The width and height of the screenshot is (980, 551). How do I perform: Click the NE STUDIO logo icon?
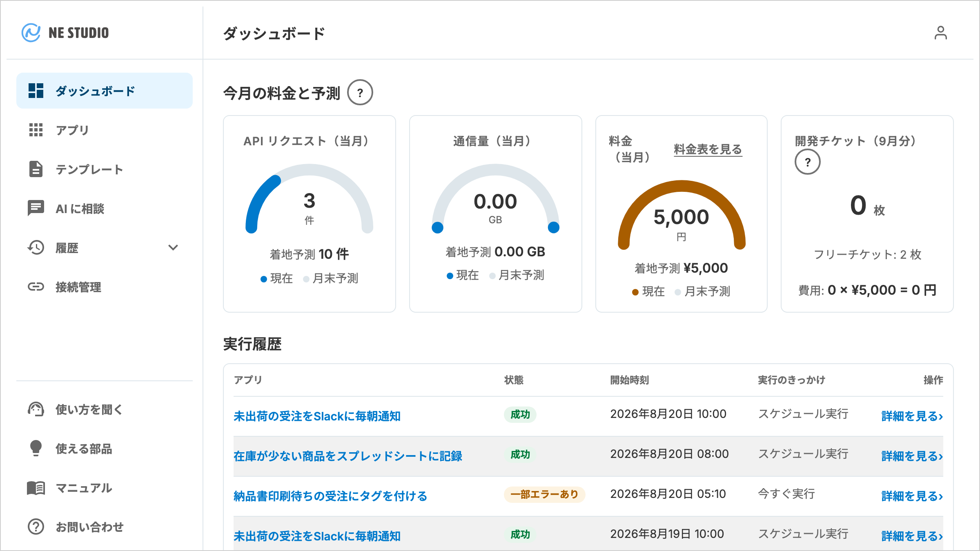pos(31,33)
